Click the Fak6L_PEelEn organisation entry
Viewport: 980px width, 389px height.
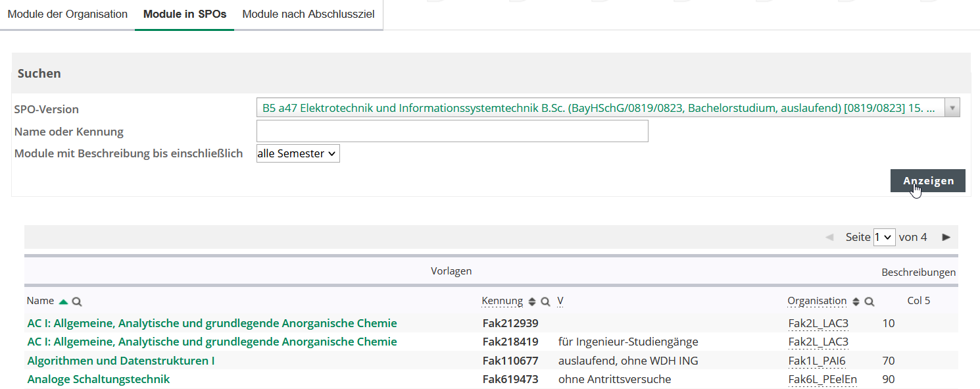pyautogui.click(x=822, y=379)
